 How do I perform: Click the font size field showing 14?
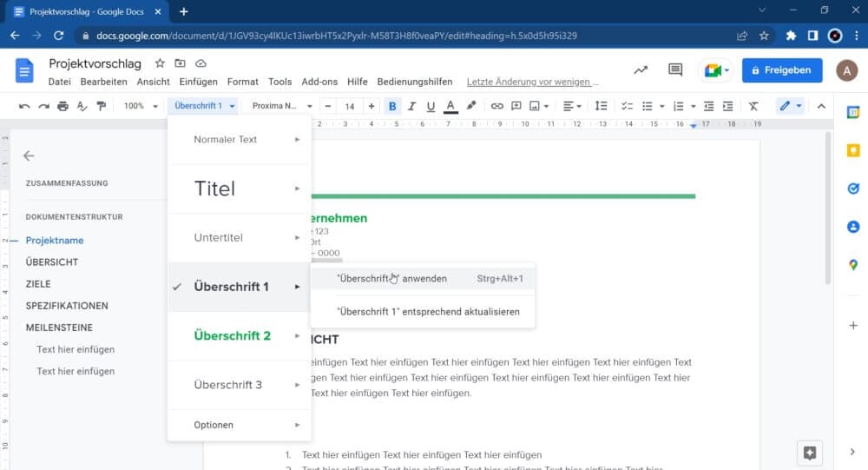coord(349,106)
